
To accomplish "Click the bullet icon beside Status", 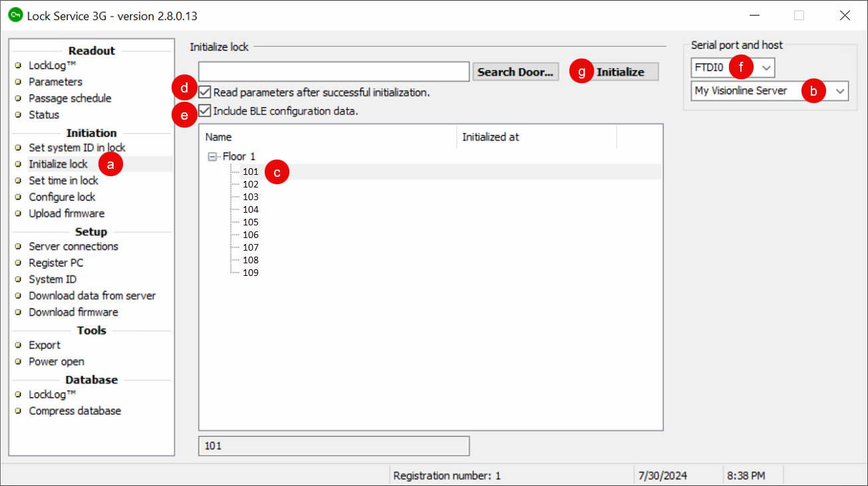I will 19,115.
